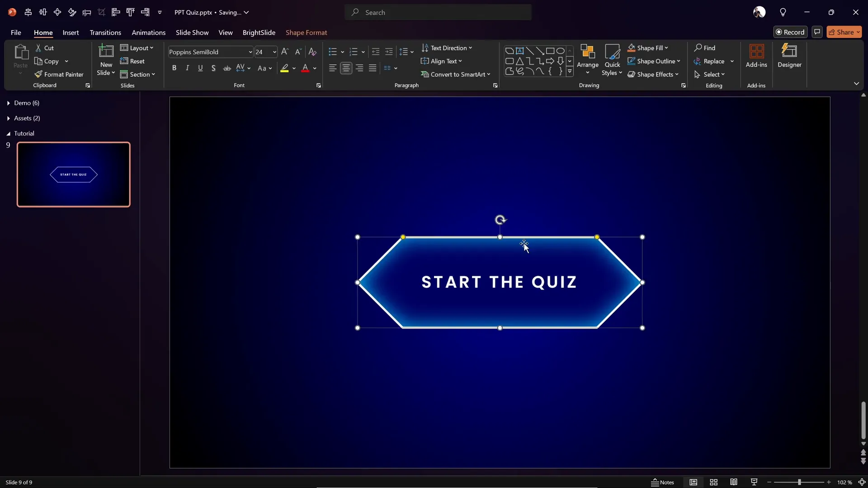This screenshot has height=488, width=868.
Task: Switch to the Shape Format tab
Action: [x=306, y=33]
